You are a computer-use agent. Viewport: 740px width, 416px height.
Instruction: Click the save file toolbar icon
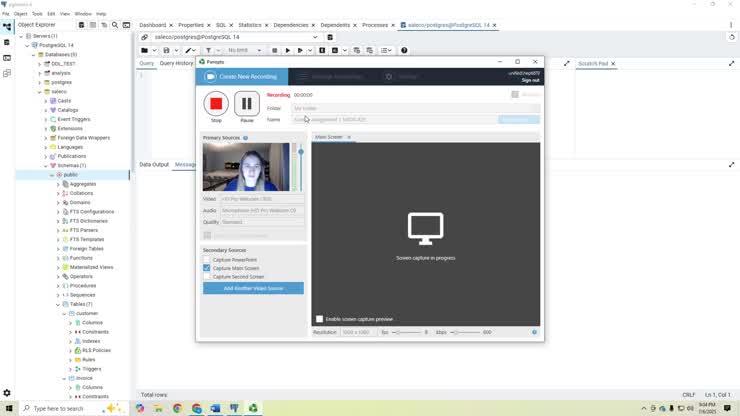point(166,51)
